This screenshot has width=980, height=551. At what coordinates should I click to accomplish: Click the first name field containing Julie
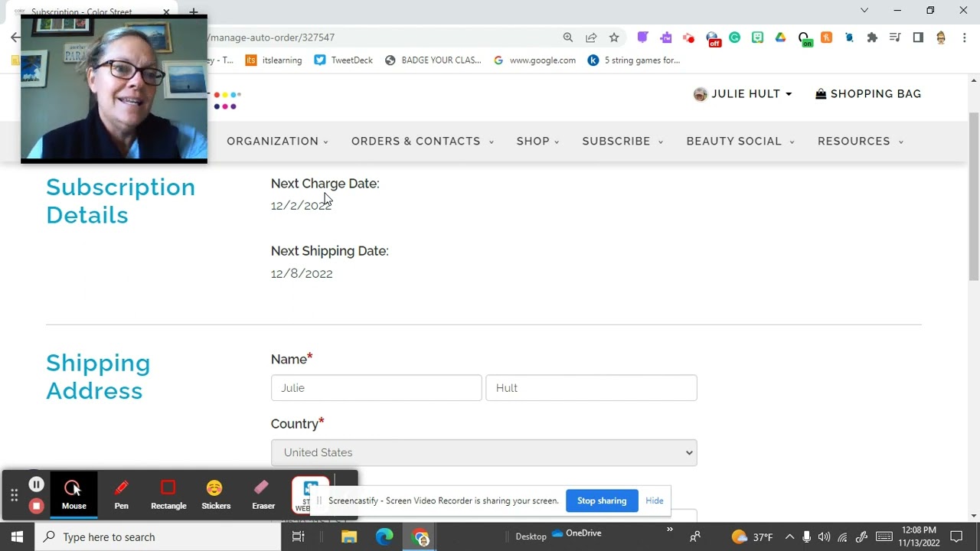coord(376,388)
